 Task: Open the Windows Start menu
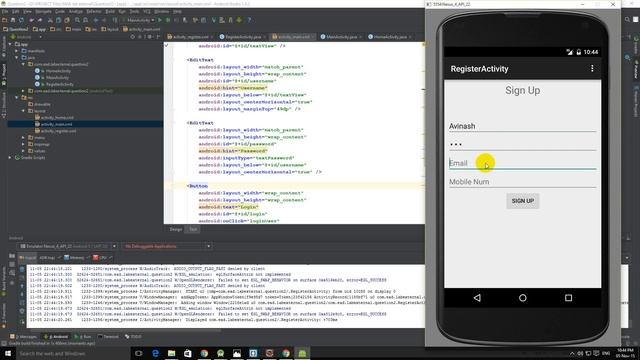pos(7,353)
